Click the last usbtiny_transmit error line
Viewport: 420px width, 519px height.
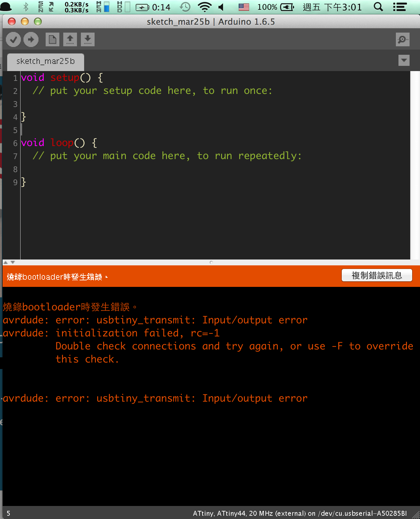pos(155,398)
